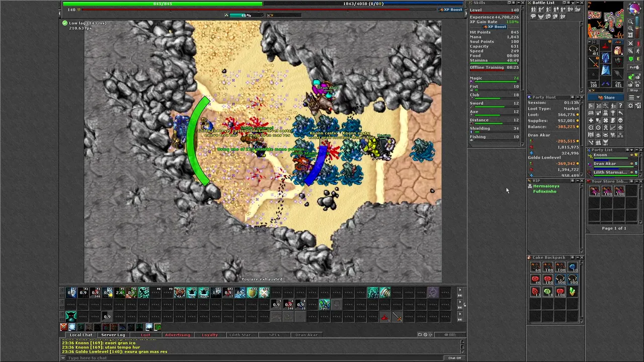Switch to the Local Chat tab
644x362 pixels.
tap(80, 335)
